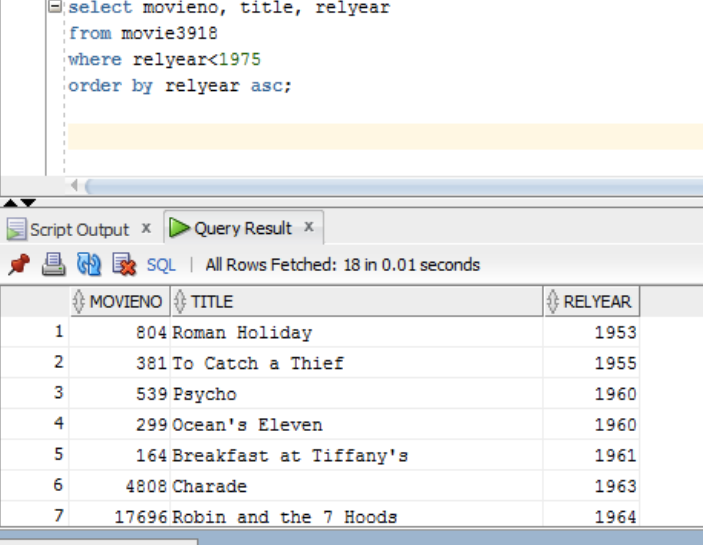Click the 'All Rows Fetched' status text
This screenshot has height=545, width=704.
[x=343, y=265]
